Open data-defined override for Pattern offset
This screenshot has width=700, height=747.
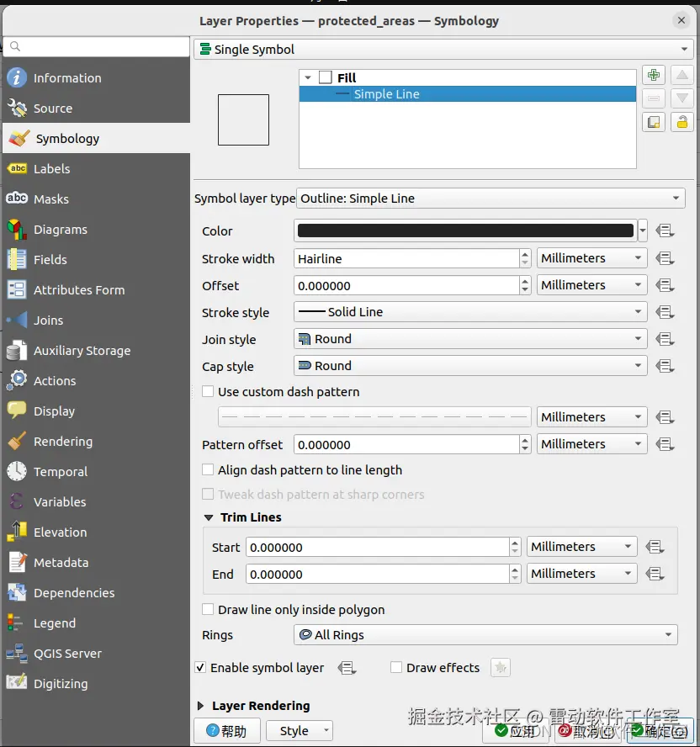(x=665, y=444)
